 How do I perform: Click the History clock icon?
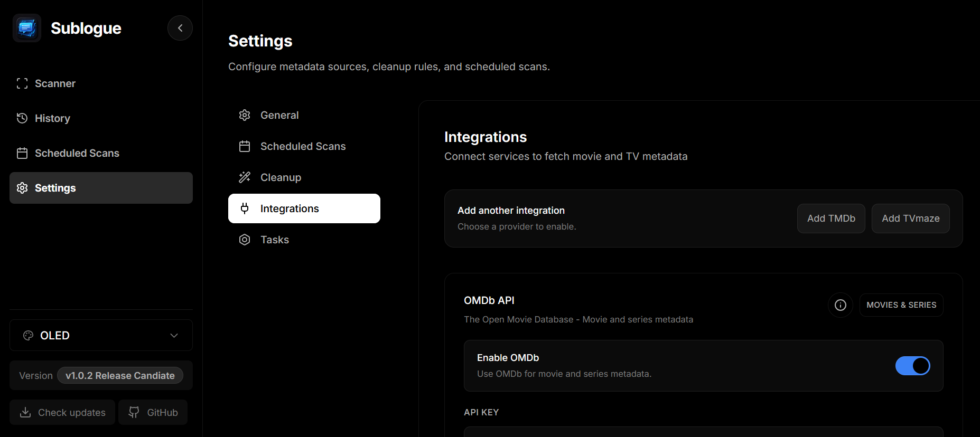pos(22,118)
